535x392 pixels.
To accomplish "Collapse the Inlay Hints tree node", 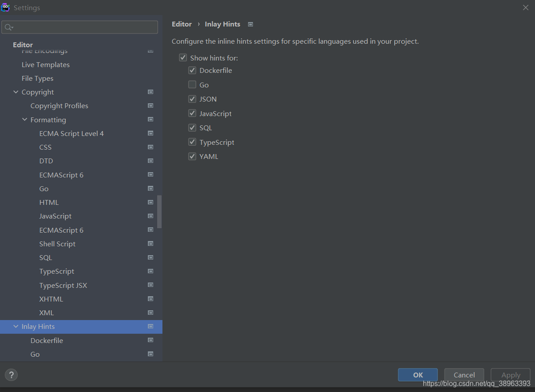I will 16,327.
